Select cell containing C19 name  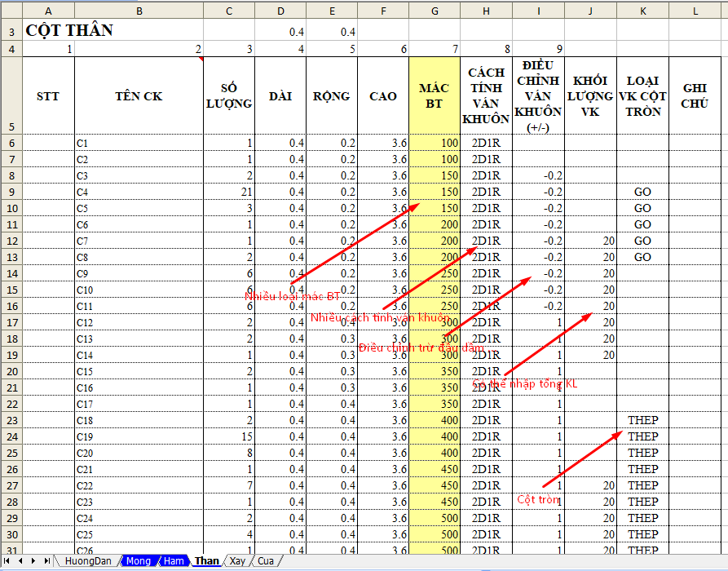coord(139,436)
